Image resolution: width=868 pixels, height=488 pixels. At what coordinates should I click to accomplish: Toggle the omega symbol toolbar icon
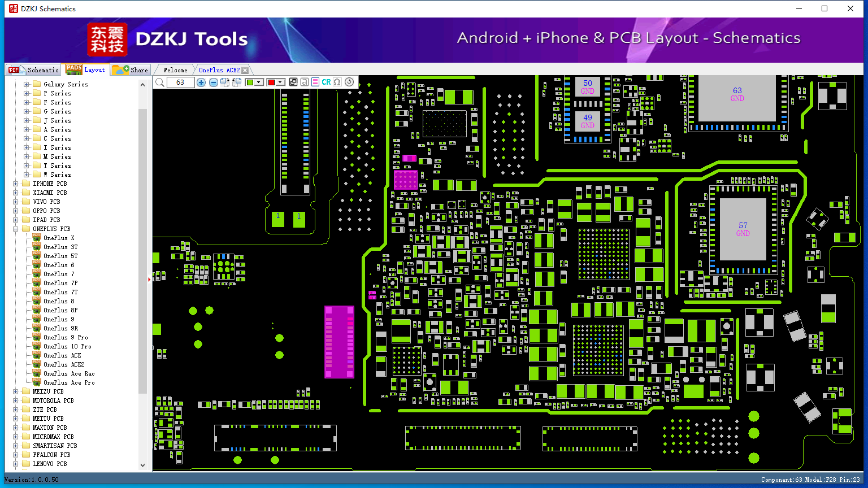click(337, 82)
